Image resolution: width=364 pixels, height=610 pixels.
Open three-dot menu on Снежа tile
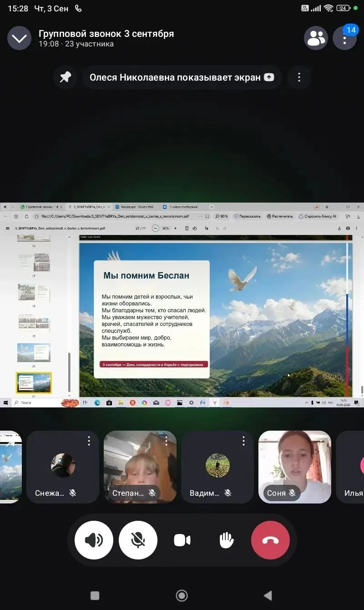click(x=89, y=441)
